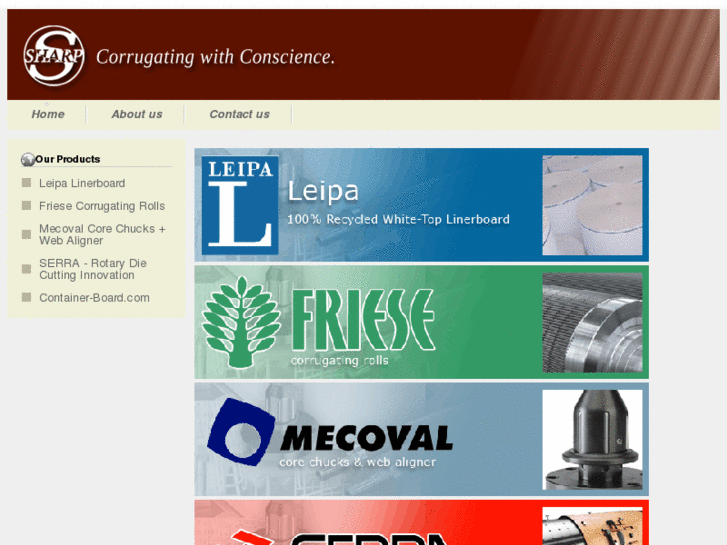Viewport: 727px width, 545px height.
Task: Open Leipa Linerboard sidebar link
Action: [x=82, y=183]
